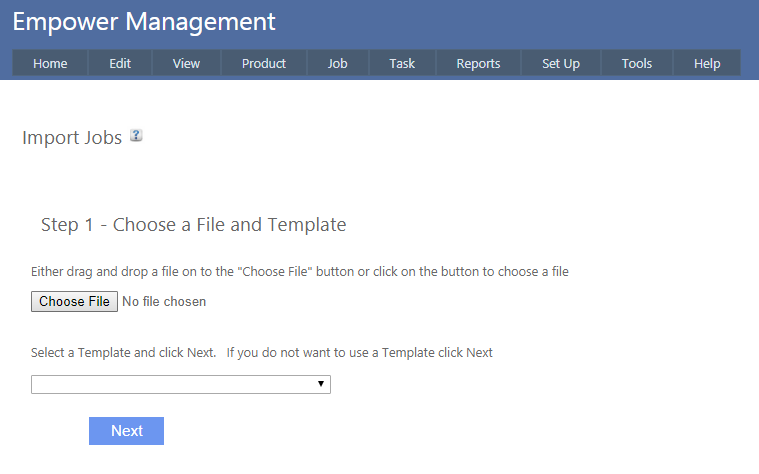Click the Next button
Screen dimensions: 759x474
127,431
